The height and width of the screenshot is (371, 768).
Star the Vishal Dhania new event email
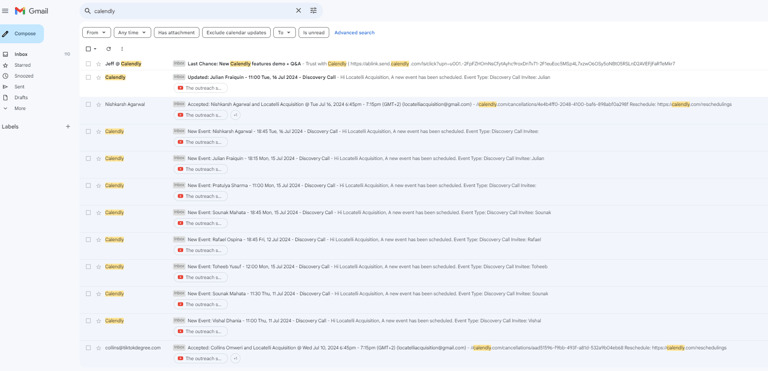98,321
